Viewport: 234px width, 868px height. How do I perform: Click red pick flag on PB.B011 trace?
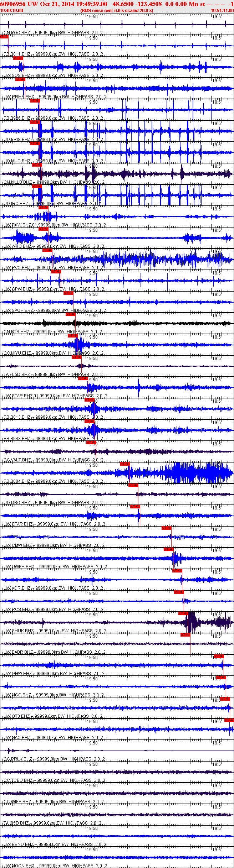(4, 37)
